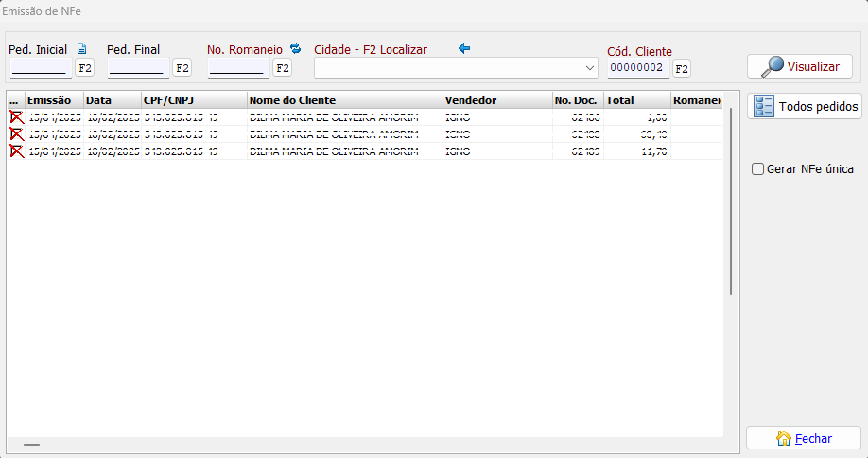Click the Visualizar magnifier button
Viewport: 868px width, 458px height.
tap(800, 67)
